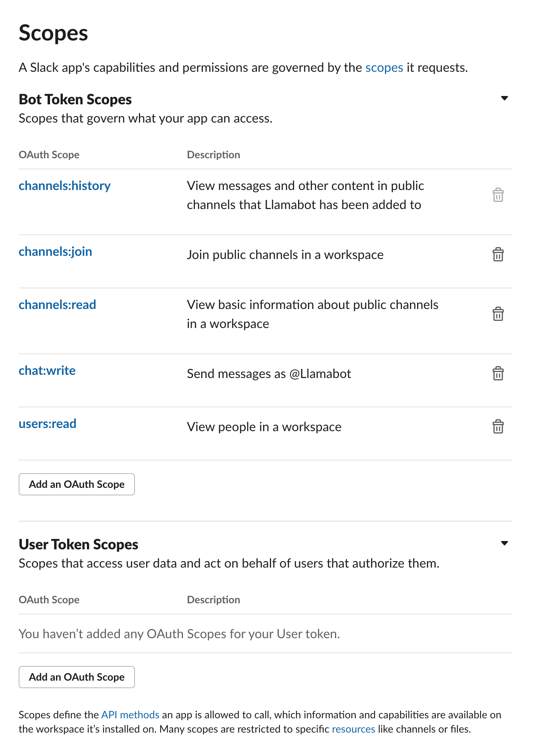Screen dimensions: 535x756
Task: Follow the 'scopes' link in intro text
Action: (384, 68)
